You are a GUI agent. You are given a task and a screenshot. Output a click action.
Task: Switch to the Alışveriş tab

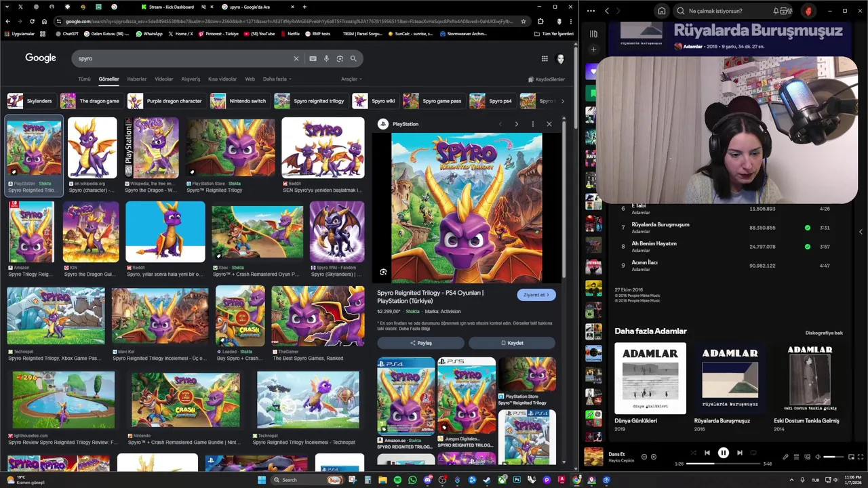click(x=191, y=79)
